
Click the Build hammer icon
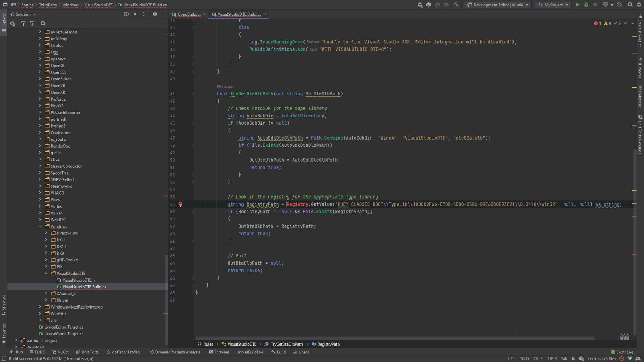click(x=456, y=5)
